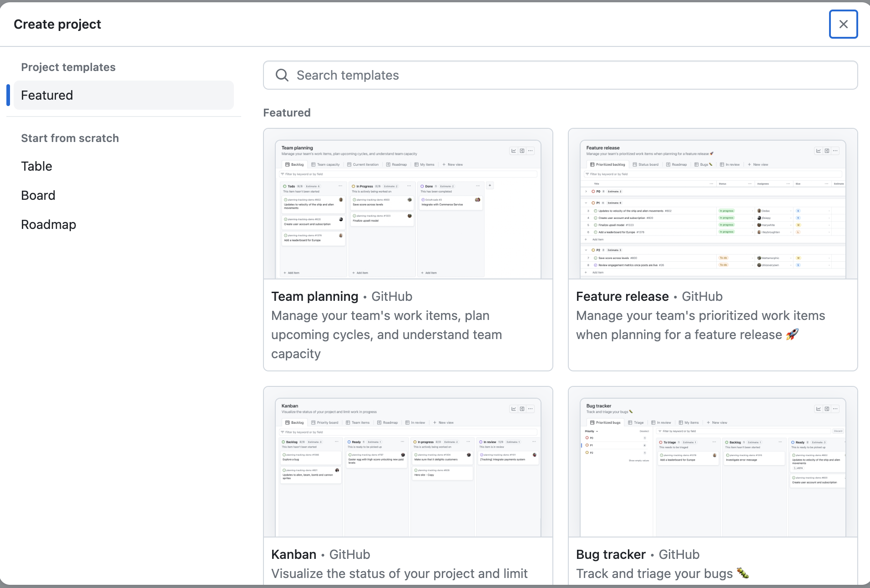Click the Add item plus in Team planning's Todo column
The width and height of the screenshot is (870, 588).
pos(285,273)
